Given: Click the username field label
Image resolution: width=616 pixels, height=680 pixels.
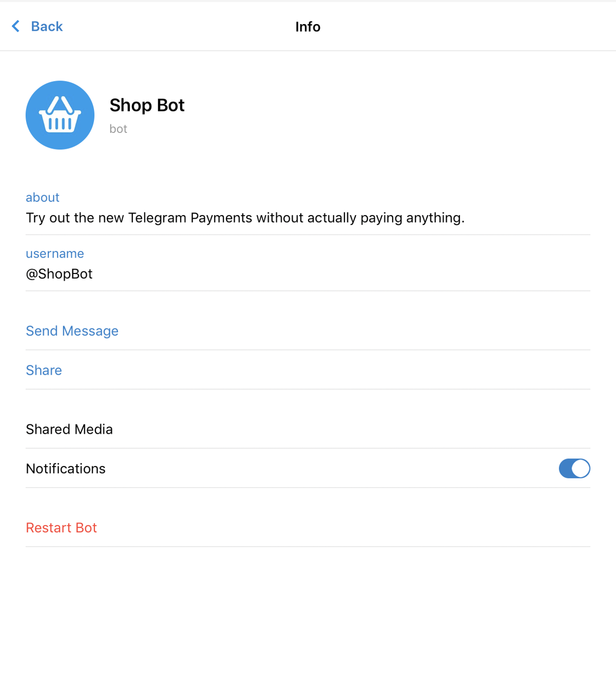Looking at the screenshot, I should [55, 254].
